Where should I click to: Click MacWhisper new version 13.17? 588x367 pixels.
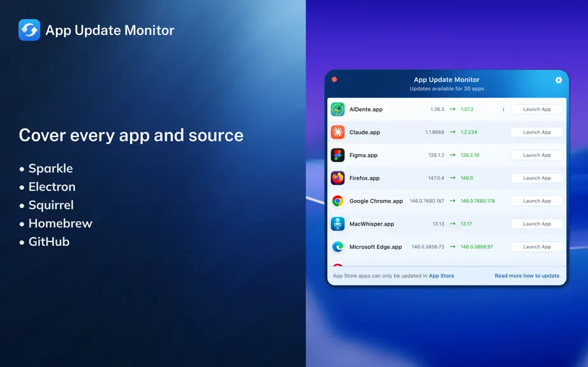[466, 224]
